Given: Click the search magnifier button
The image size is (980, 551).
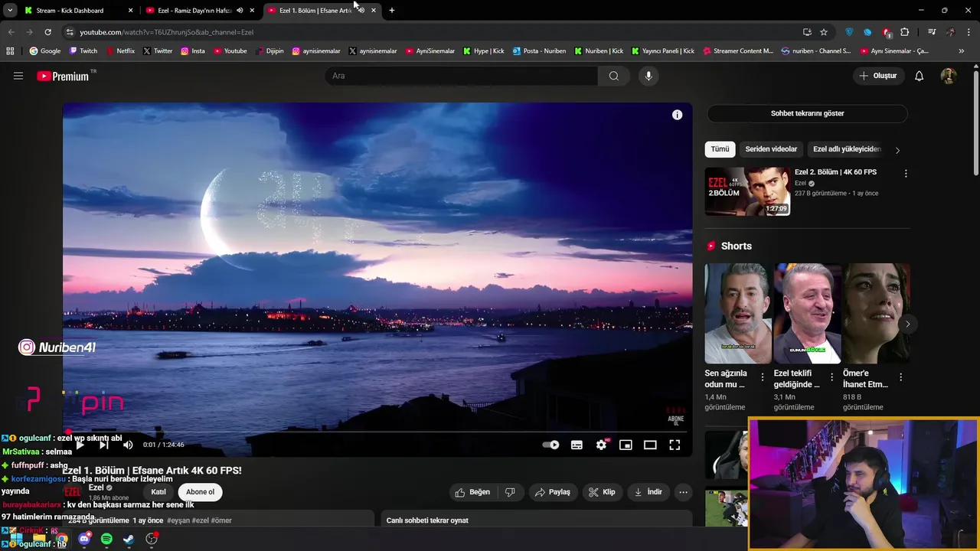Looking at the screenshot, I should 614,76.
